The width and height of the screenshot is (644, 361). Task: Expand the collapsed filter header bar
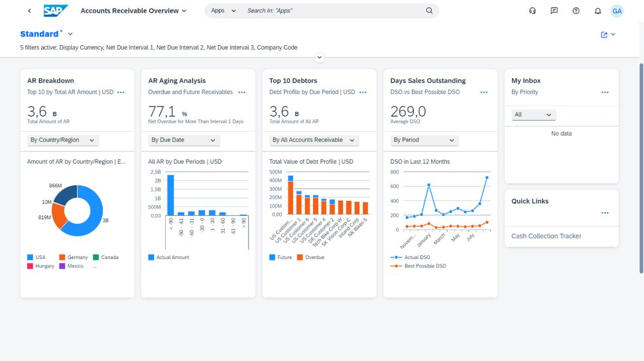coord(320,58)
